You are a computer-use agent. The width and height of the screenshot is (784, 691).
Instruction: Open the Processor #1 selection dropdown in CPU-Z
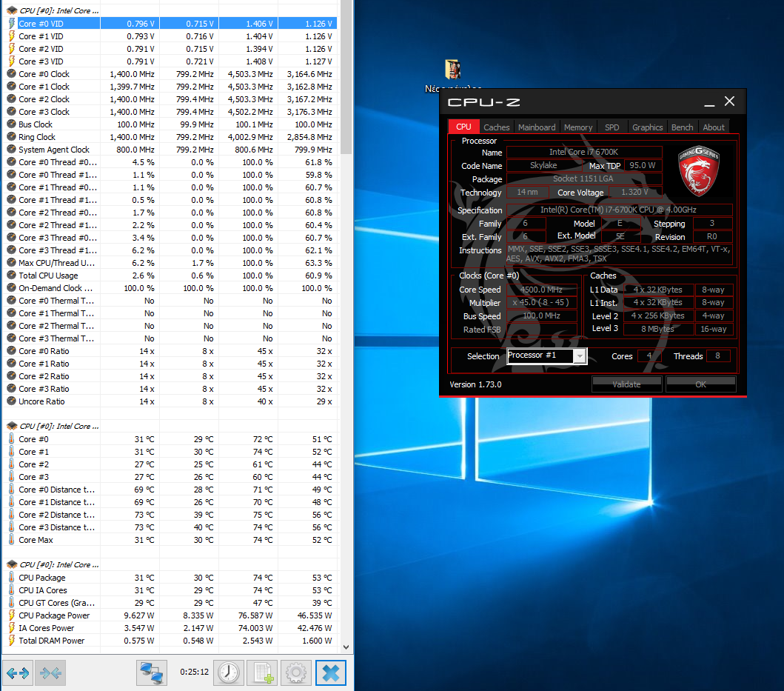tap(580, 355)
